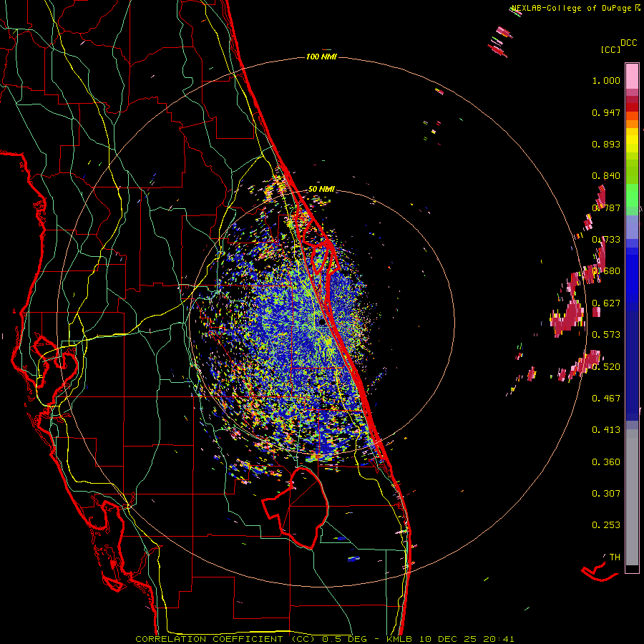Screen dimensions: 644x644
Task: Select the 0.627 value on the scale
Action: click(x=606, y=303)
